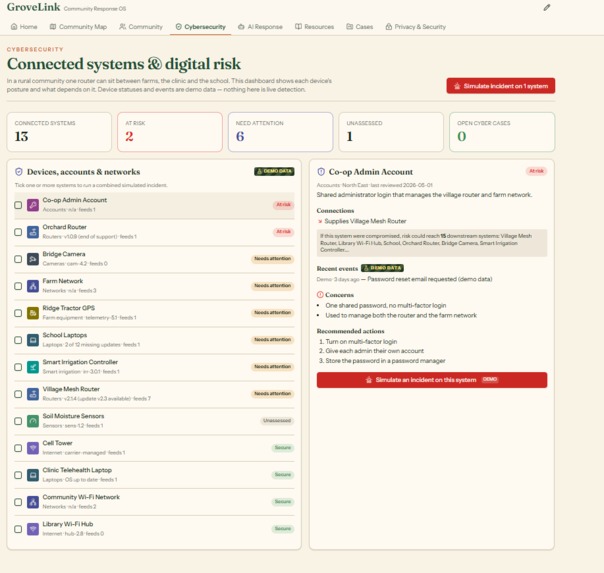
Task: Click the Community Wi-Fi Network icon
Action: tap(33, 502)
